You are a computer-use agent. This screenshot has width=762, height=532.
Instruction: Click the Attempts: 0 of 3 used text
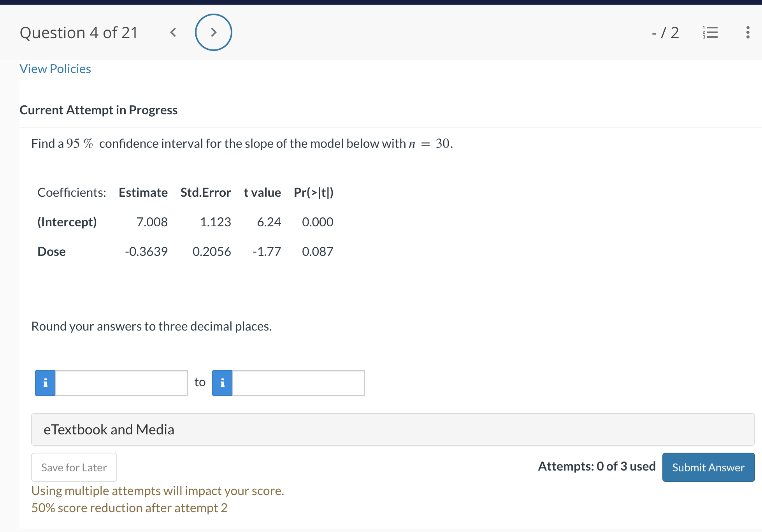coord(597,466)
